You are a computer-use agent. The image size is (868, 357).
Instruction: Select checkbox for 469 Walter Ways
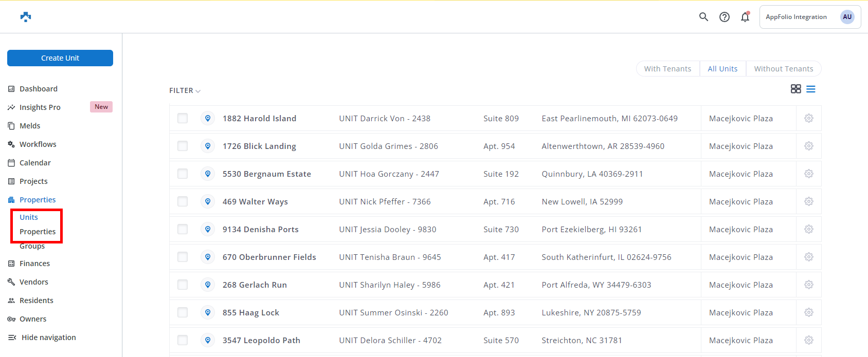click(183, 201)
